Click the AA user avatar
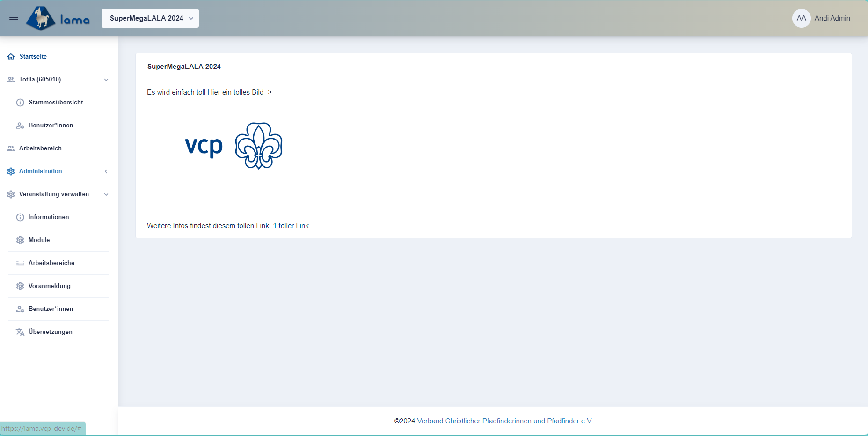868x436 pixels. point(801,18)
